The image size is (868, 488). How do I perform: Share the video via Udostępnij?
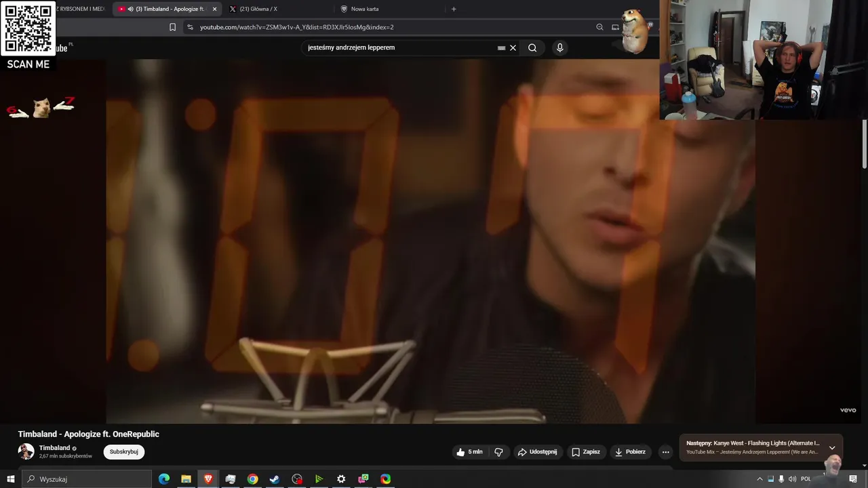coord(537,452)
